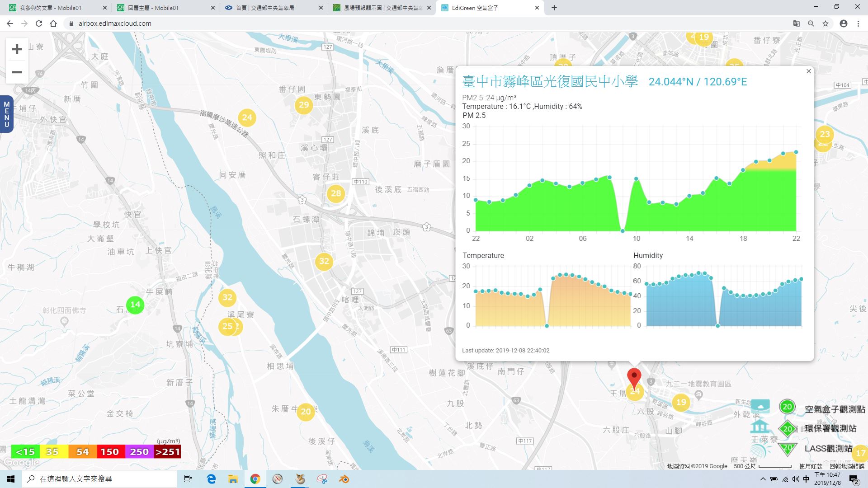The width and height of the screenshot is (868, 488).
Task: Close the 回覆主題 - Mobile01 tab
Action: 212,8
